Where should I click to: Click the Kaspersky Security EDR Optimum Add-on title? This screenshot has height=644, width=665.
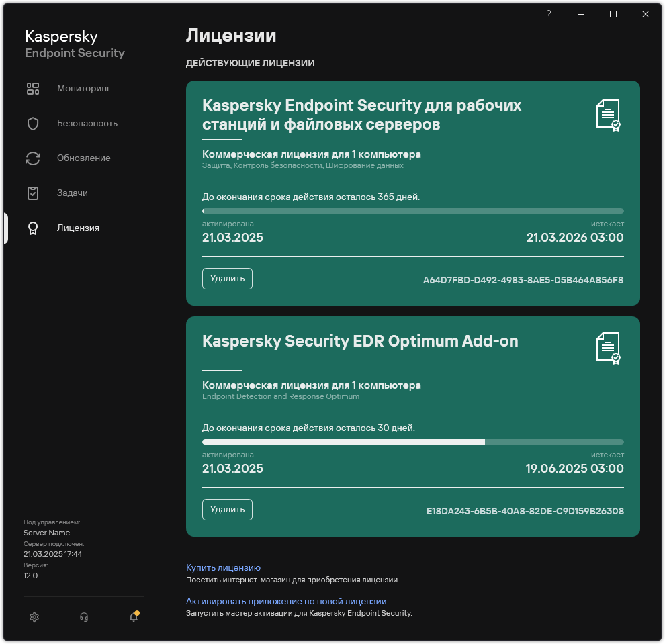point(360,341)
